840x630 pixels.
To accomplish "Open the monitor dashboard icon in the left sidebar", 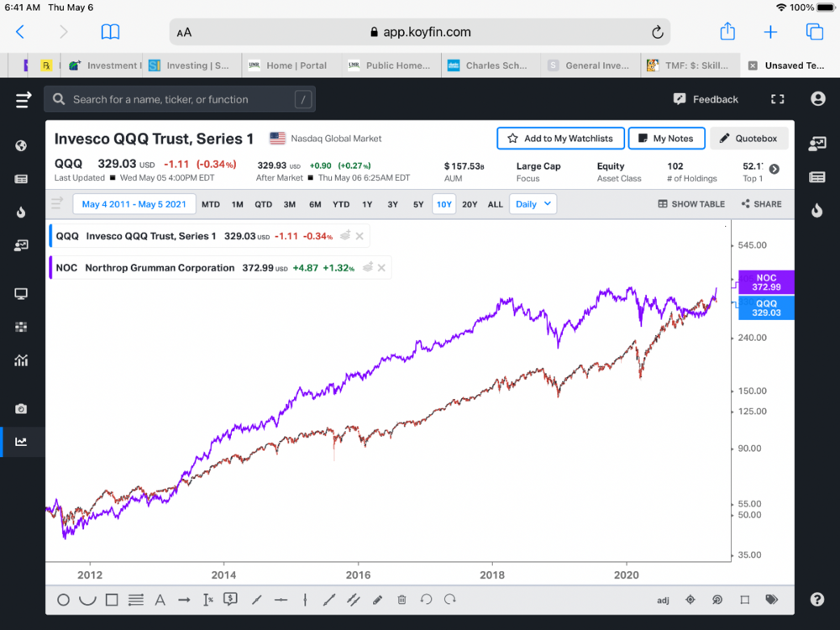I will click(x=21, y=293).
